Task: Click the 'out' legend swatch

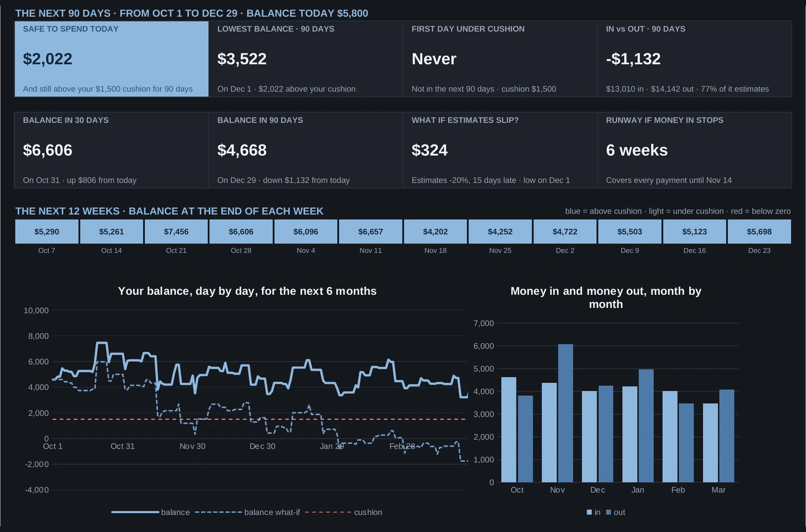Action: [x=609, y=512]
